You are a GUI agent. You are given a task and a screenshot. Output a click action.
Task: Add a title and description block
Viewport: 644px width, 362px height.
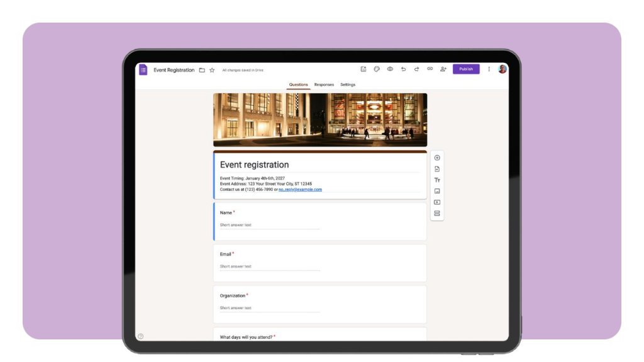point(436,180)
